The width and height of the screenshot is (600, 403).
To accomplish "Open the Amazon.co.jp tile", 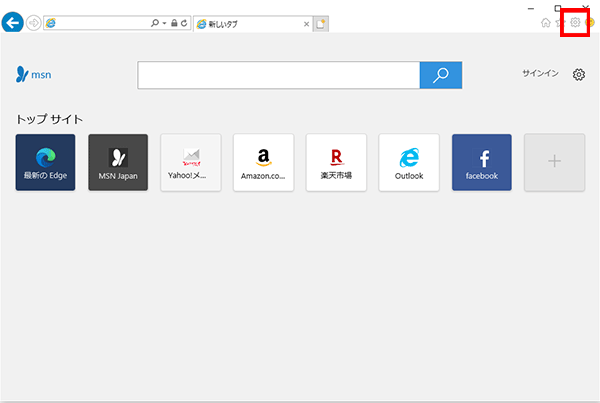I will (x=263, y=162).
